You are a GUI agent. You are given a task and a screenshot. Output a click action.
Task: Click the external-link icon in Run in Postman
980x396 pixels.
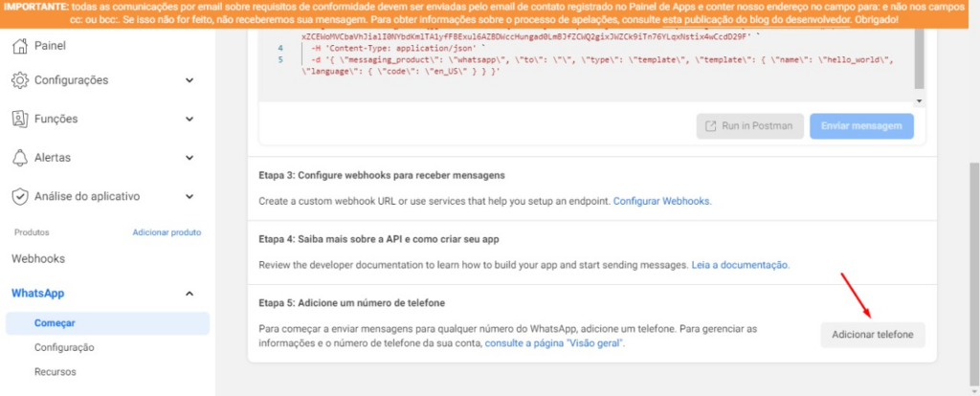(x=711, y=126)
